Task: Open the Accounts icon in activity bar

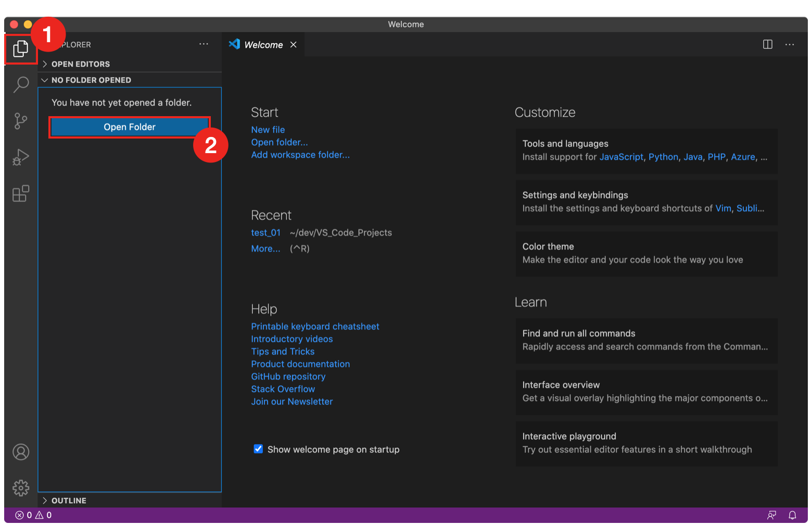Action: click(21, 452)
